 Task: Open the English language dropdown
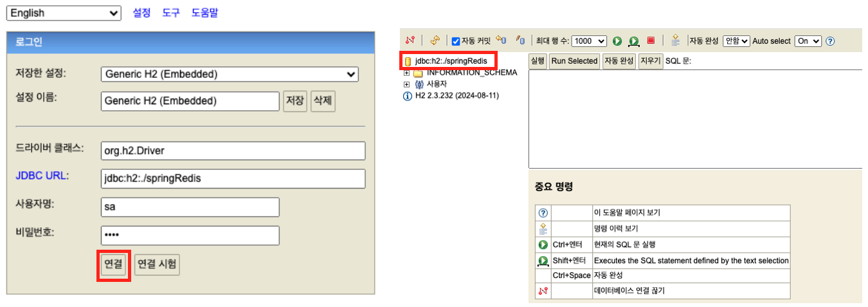click(x=64, y=13)
